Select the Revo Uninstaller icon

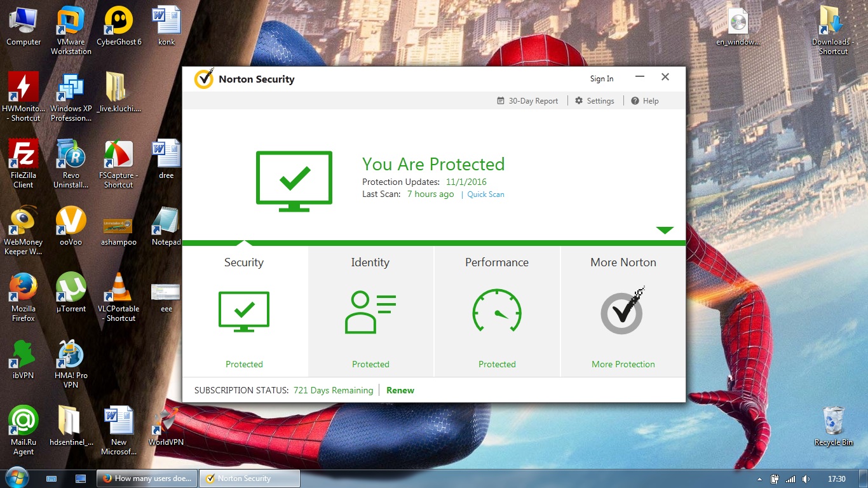point(71,164)
